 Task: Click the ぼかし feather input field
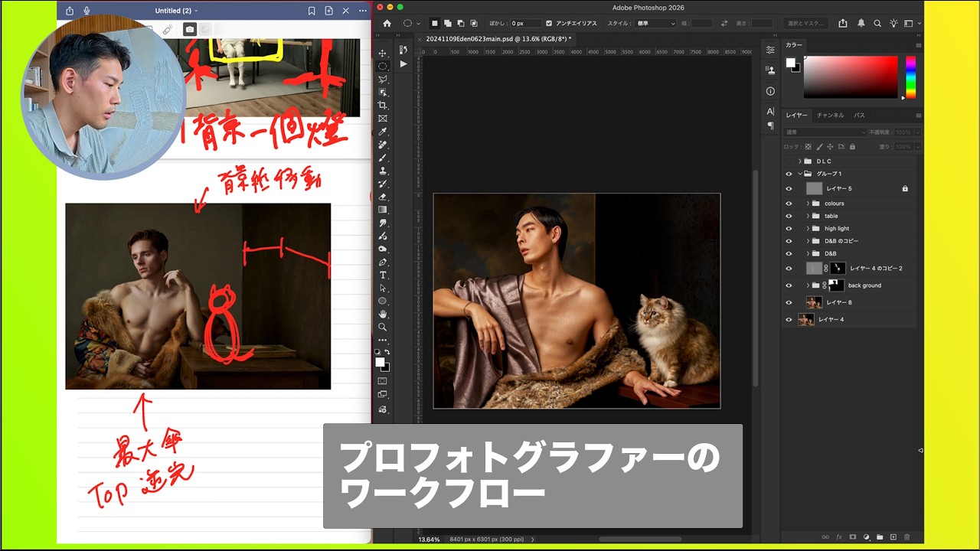[x=525, y=24]
